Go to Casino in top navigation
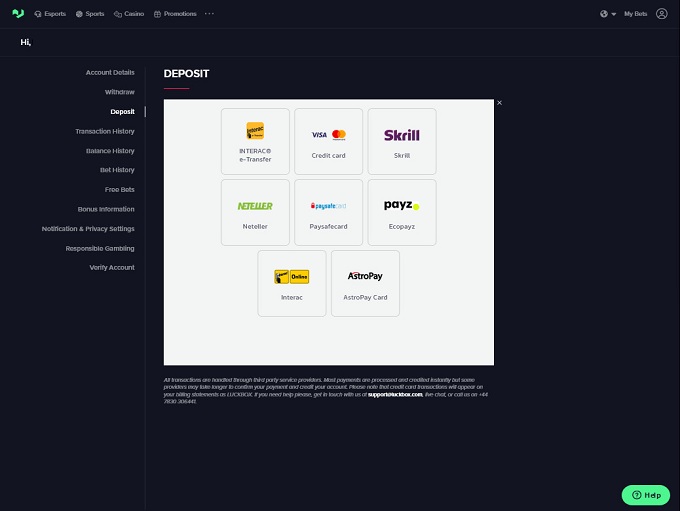680x511 pixels. (x=131, y=14)
